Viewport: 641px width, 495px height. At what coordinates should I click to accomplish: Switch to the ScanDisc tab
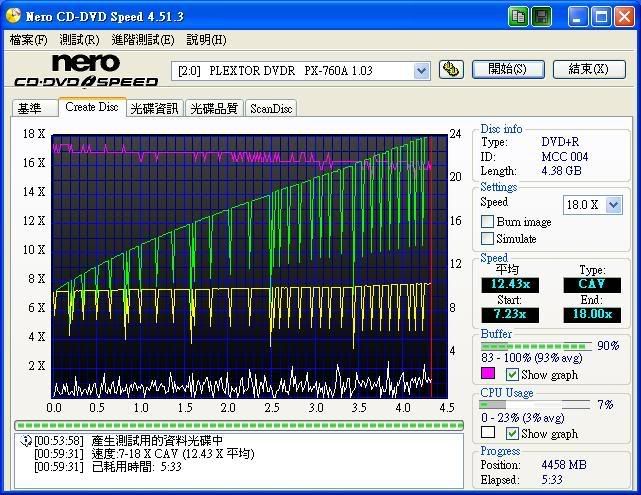[x=271, y=108]
